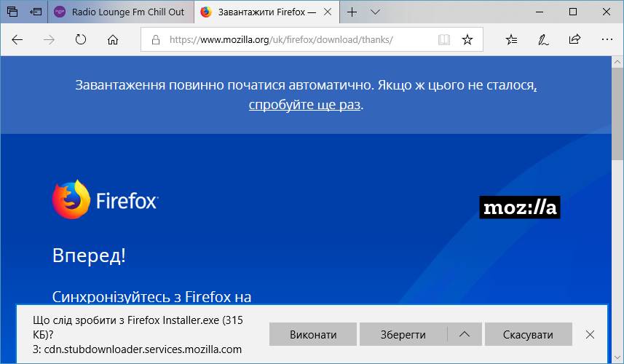The height and width of the screenshot is (364, 624).
Task: Minimize the browser window
Action: [540, 12]
